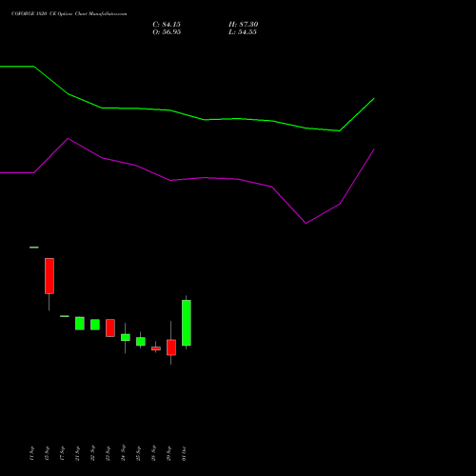The image size is (476, 476).
Task: Click the green candle for 22 Sep
Action: pos(95,325)
